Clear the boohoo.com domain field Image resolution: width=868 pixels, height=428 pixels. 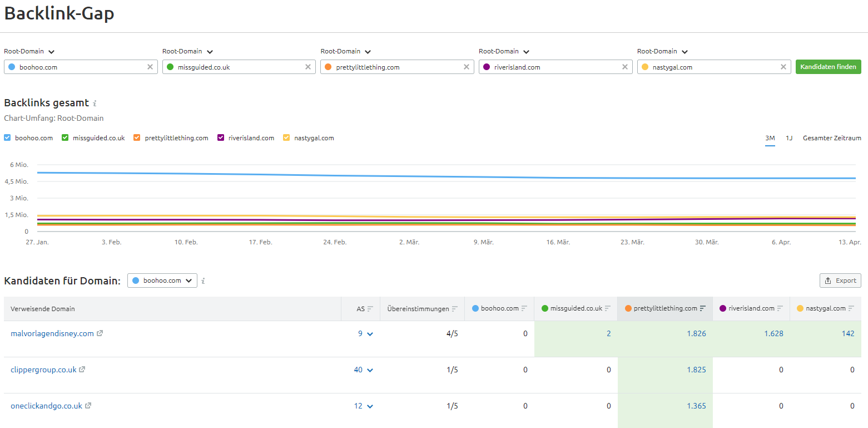pyautogui.click(x=150, y=67)
